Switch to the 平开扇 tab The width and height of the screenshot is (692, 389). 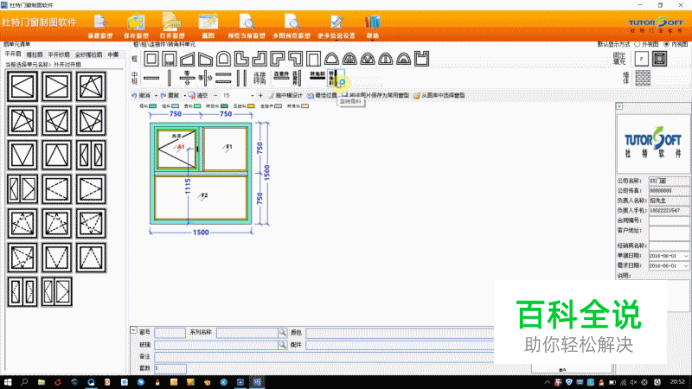[13, 54]
